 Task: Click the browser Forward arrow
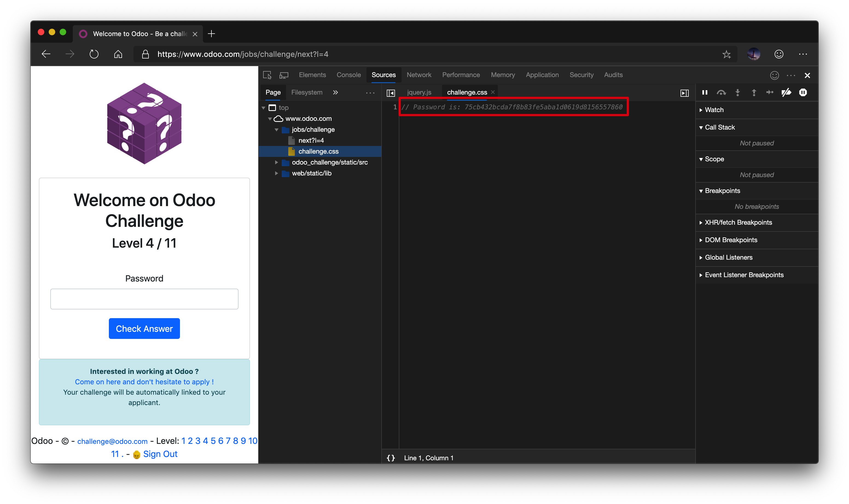pos(70,54)
